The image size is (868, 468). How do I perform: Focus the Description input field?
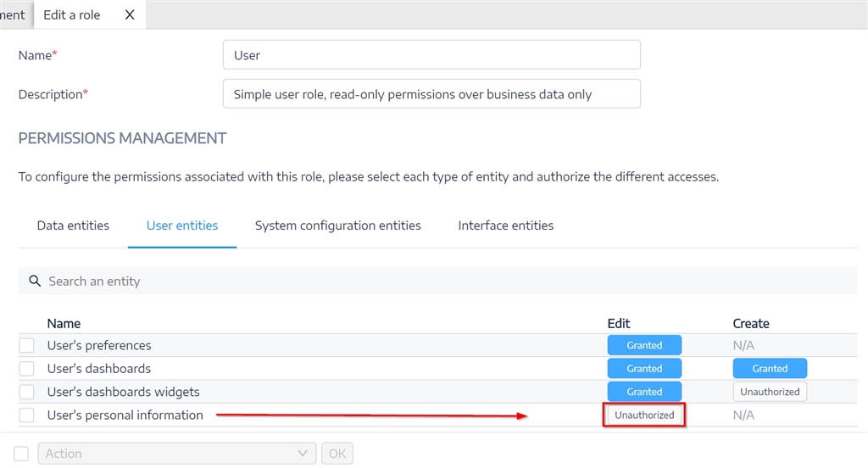pos(431,94)
